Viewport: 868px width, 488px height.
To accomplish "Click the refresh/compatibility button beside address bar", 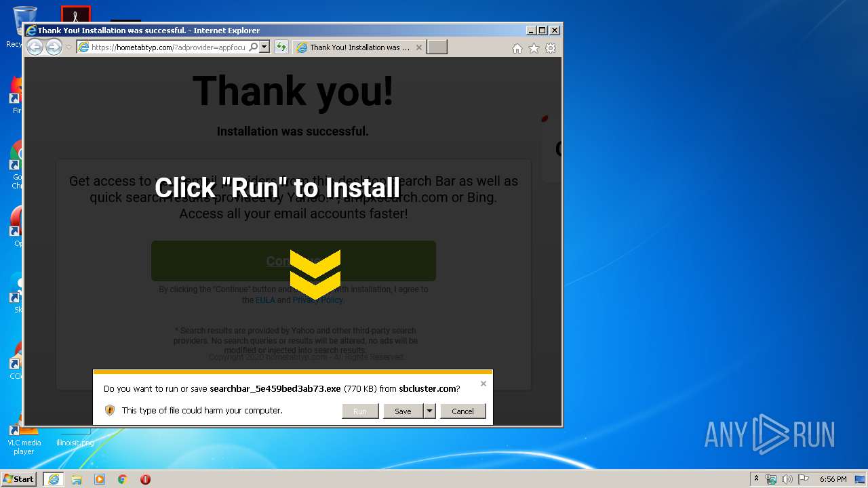I will point(281,47).
